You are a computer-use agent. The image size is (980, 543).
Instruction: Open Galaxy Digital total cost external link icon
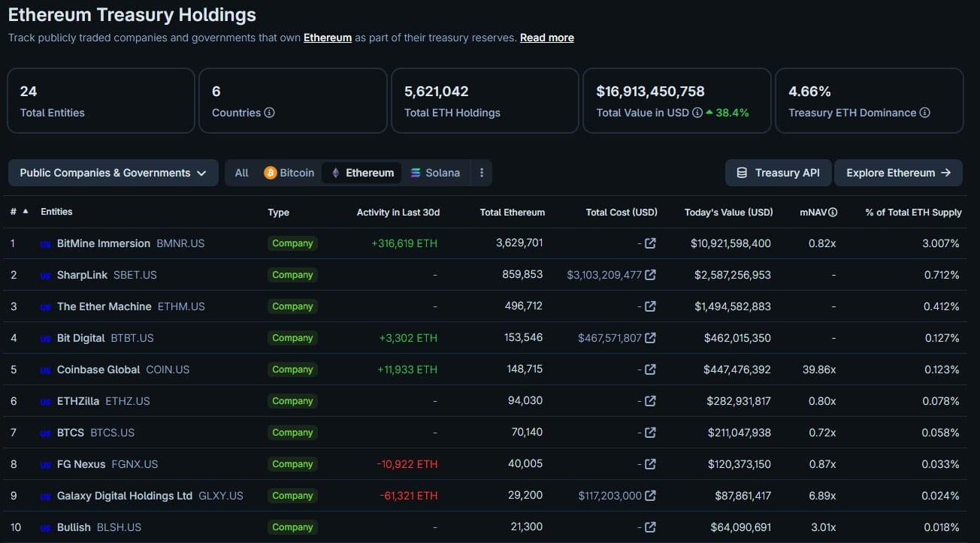point(650,496)
